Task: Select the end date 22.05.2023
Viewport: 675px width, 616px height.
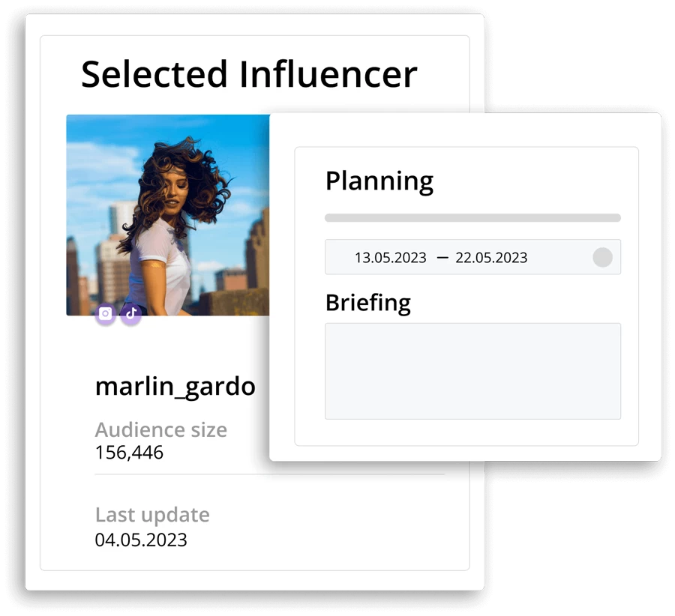Action: [x=491, y=258]
